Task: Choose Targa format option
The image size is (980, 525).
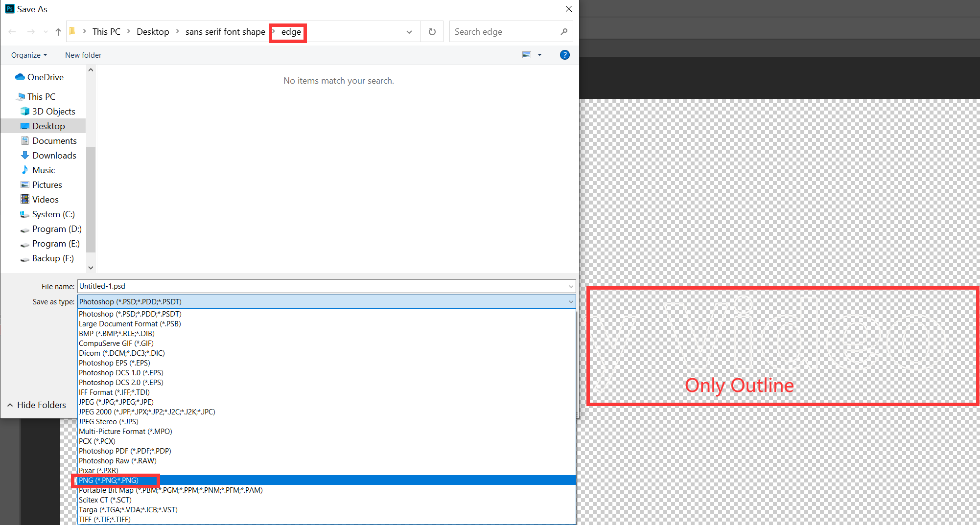Action: click(x=327, y=510)
